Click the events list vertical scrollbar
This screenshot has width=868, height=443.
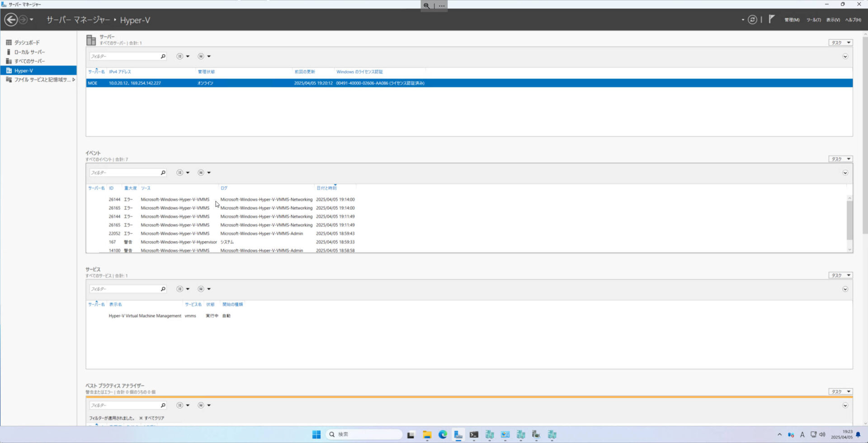pos(849,220)
